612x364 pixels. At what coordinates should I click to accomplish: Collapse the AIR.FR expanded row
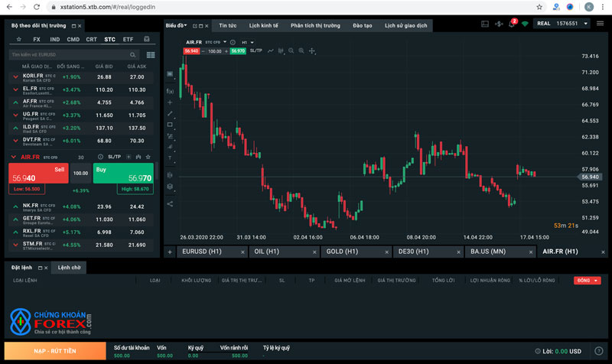pos(14,157)
